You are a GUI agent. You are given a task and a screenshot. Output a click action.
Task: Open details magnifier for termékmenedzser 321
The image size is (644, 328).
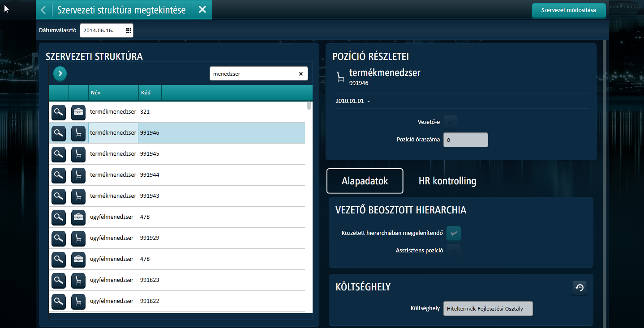(x=59, y=112)
